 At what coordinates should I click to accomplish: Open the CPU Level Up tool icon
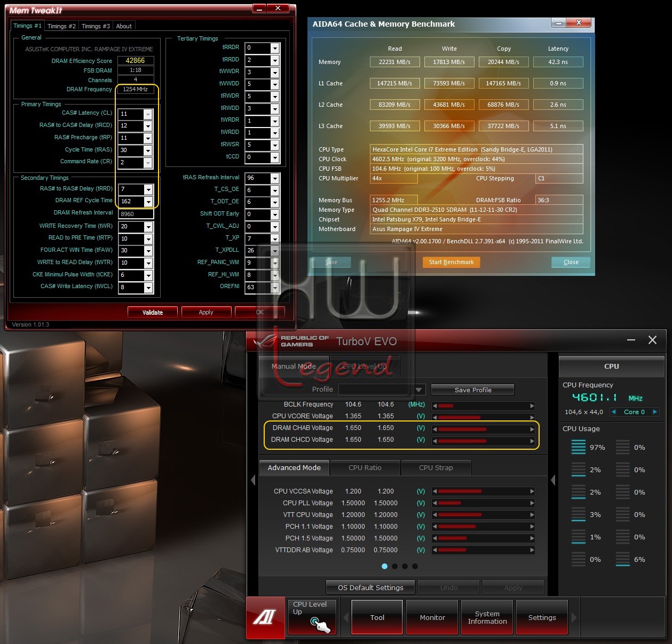313,617
